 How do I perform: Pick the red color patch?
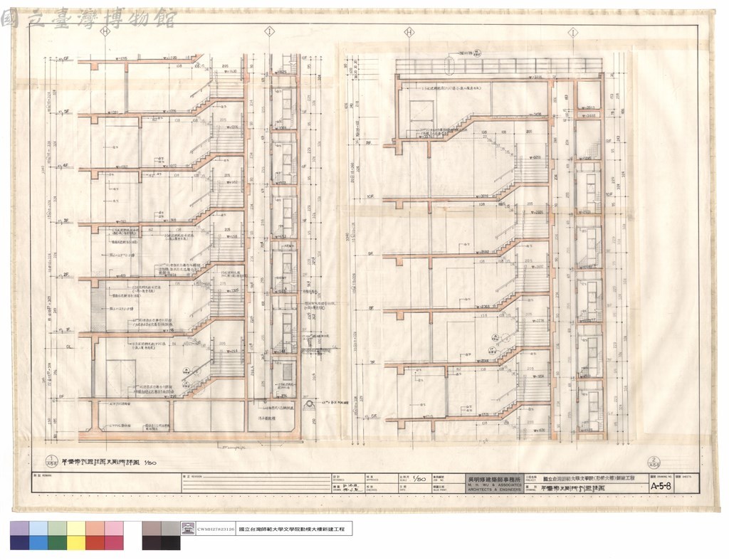tap(95, 543)
